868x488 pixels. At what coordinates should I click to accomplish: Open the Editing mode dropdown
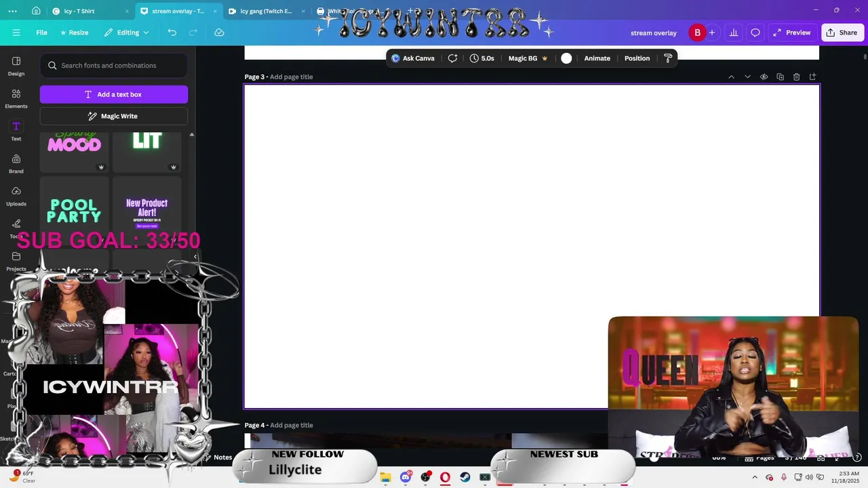(127, 33)
